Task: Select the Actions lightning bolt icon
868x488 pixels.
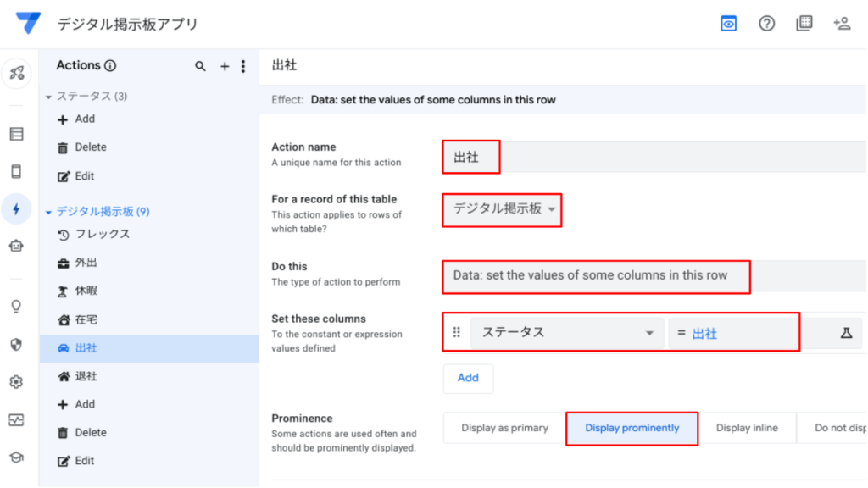Action: pyautogui.click(x=17, y=209)
